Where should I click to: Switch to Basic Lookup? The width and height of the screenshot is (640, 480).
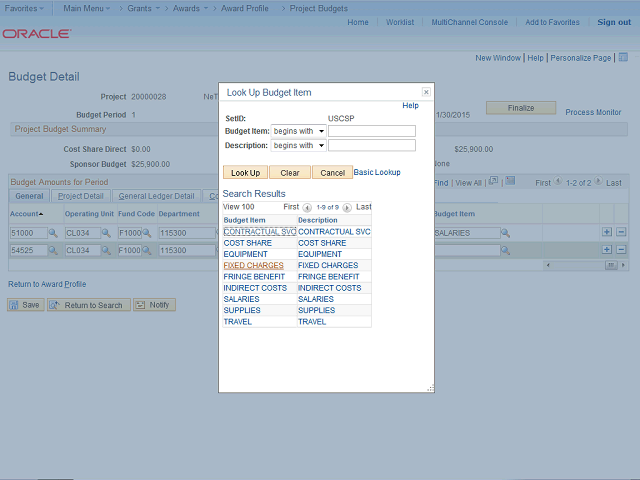(377, 172)
